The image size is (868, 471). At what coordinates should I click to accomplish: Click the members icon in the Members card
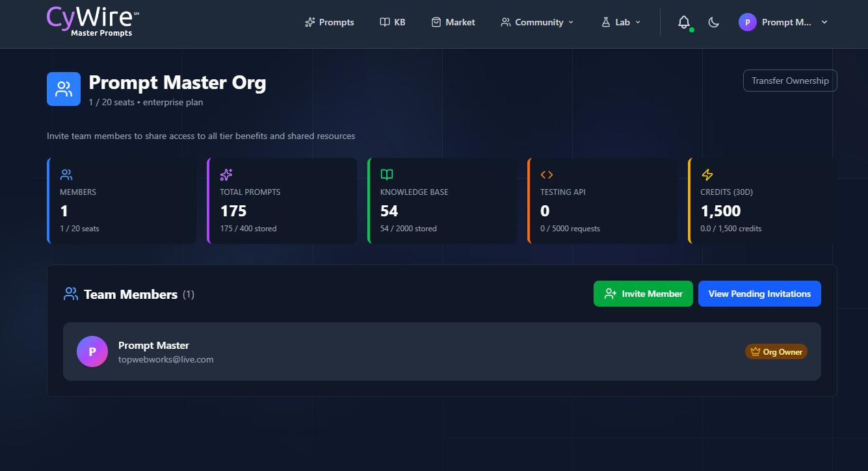coord(66,175)
